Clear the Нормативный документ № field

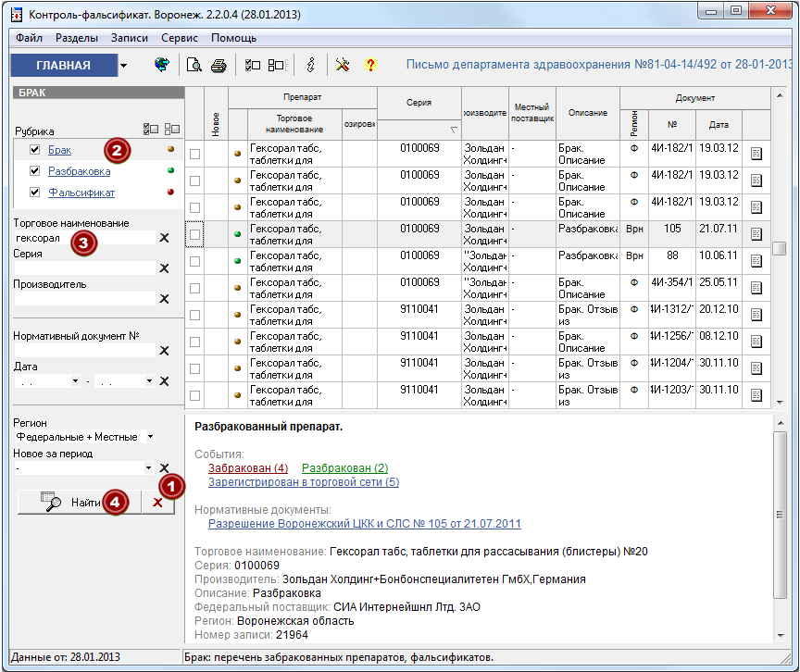pyautogui.click(x=164, y=351)
